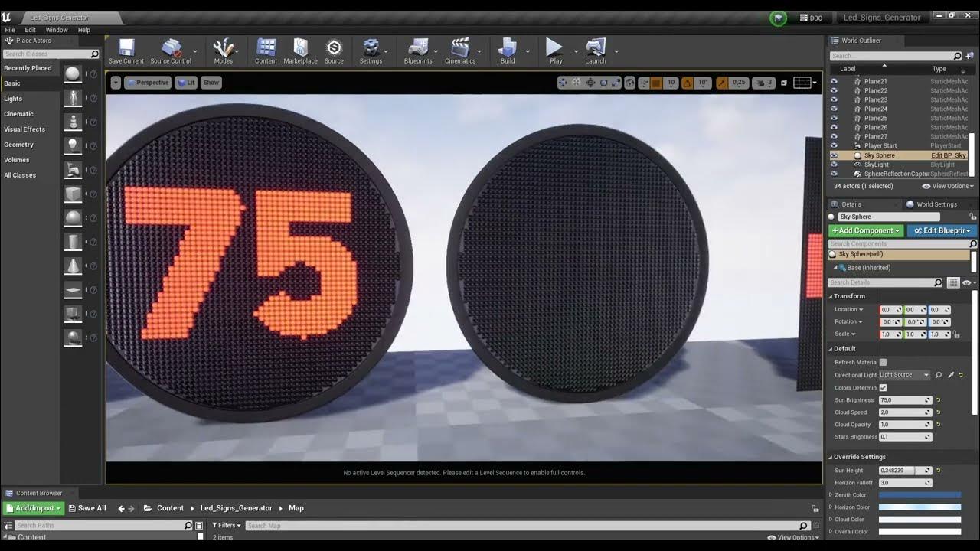980x551 pixels.
Task: Click the Launch toolbar icon
Action: click(x=596, y=51)
